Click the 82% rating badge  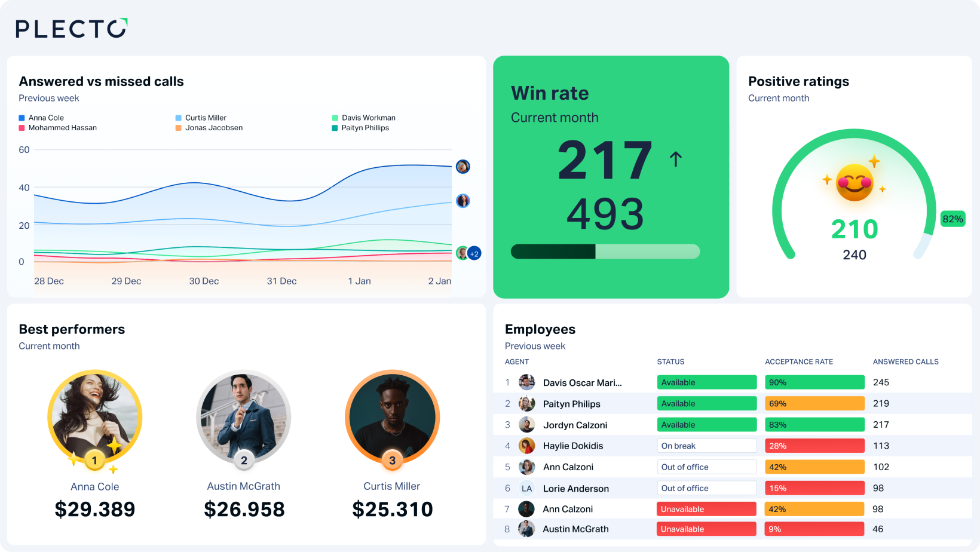(953, 219)
